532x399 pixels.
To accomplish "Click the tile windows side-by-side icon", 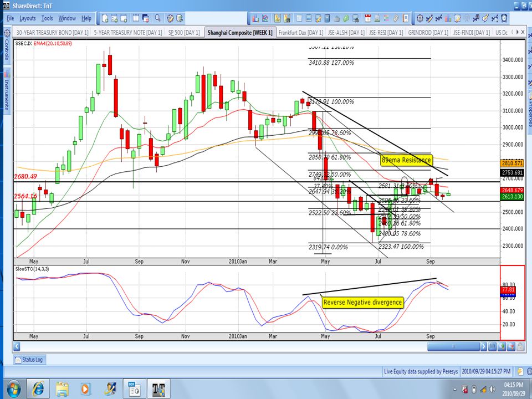I will tap(136, 18).
